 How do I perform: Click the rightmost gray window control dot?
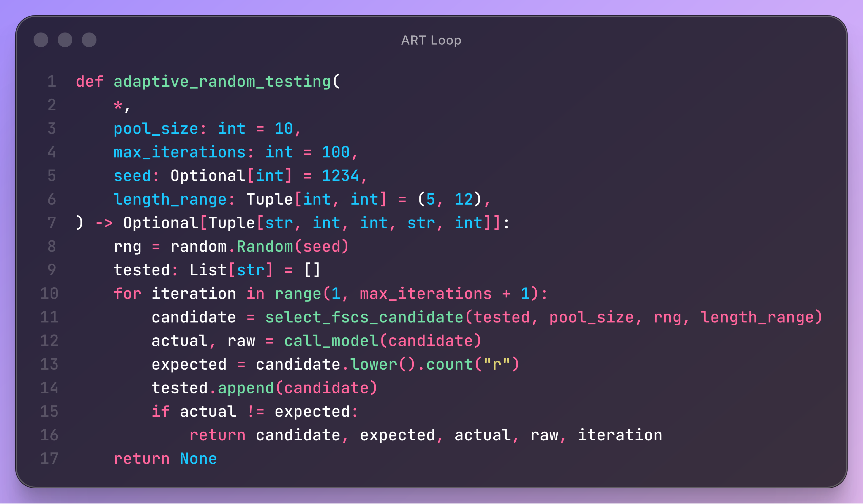click(89, 40)
